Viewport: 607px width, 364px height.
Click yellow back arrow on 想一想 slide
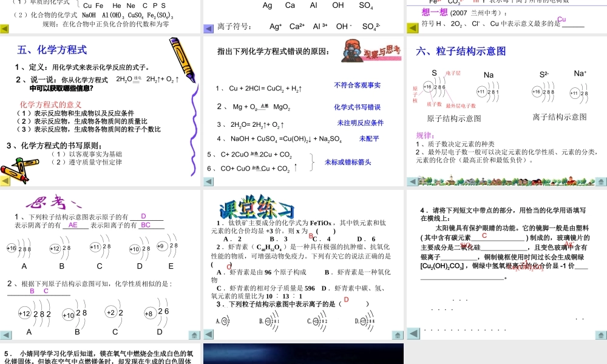tap(412, 29)
